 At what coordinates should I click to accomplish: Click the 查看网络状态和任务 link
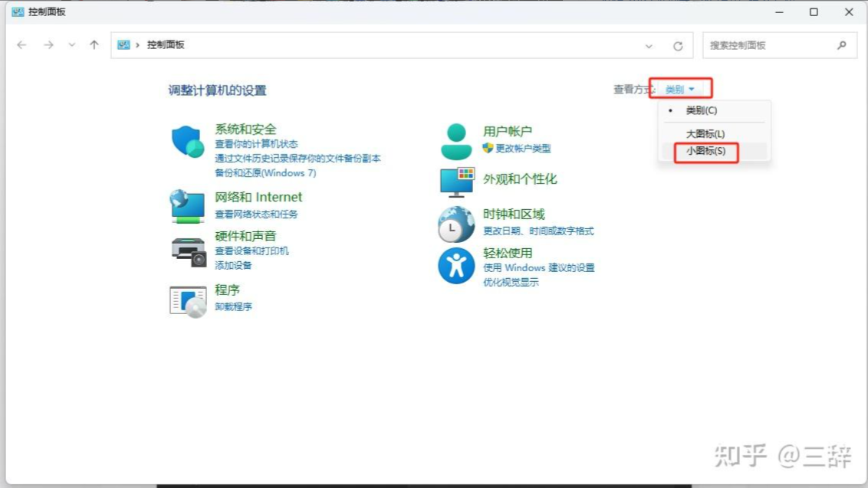(x=256, y=215)
